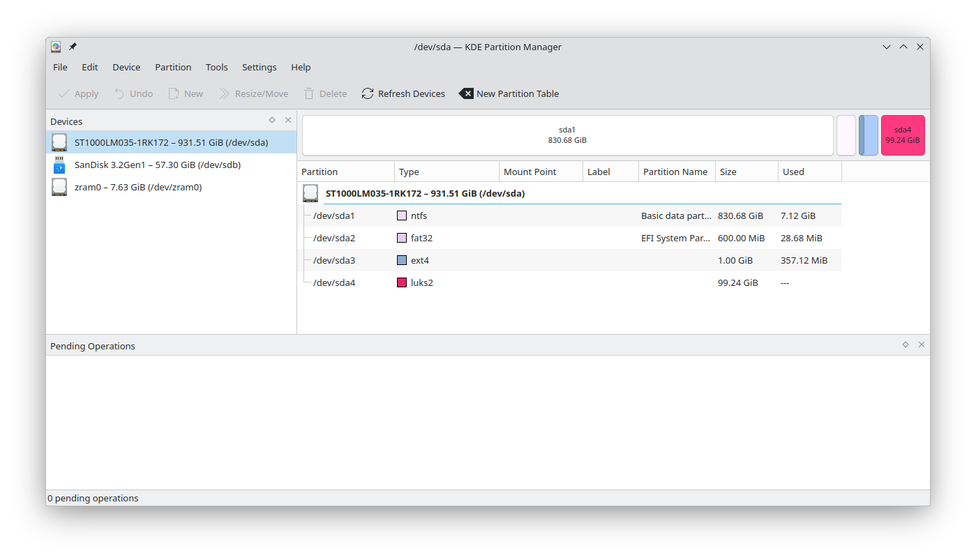
Task: Open the Device menu
Action: click(126, 67)
